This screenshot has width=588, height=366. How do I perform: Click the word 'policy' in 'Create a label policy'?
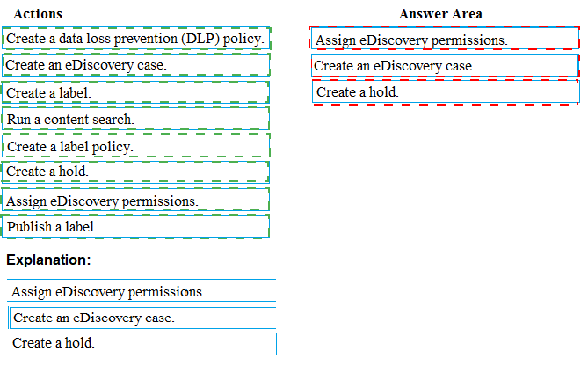coord(113,146)
